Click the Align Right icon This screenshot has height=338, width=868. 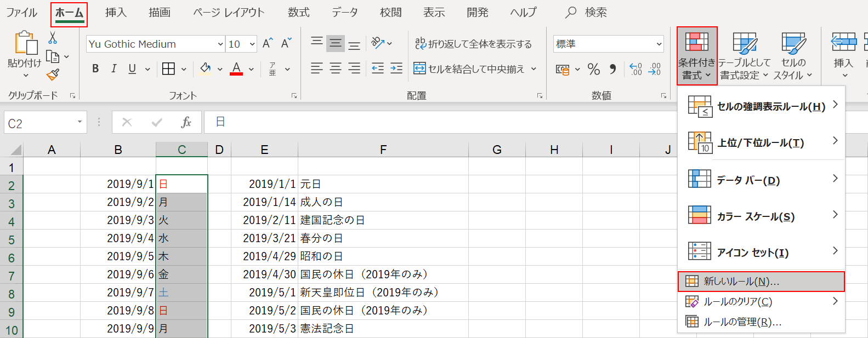[x=355, y=68]
